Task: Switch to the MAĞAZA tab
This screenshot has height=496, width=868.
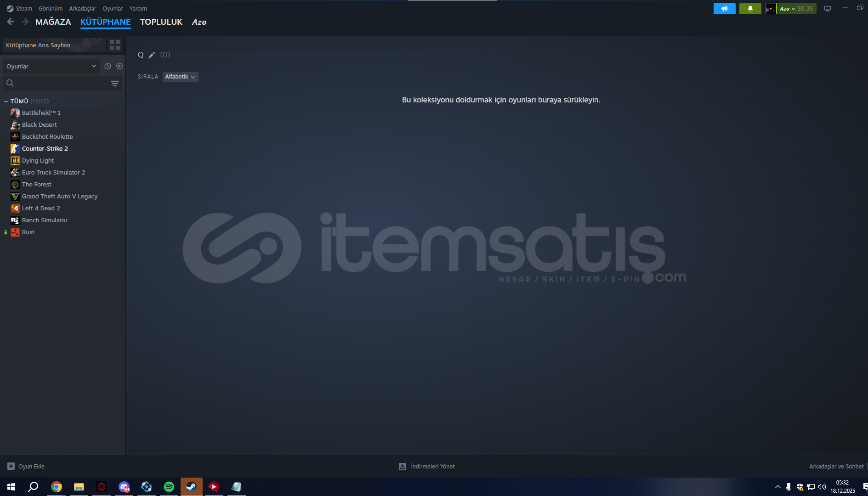Action: pos(53,22)
